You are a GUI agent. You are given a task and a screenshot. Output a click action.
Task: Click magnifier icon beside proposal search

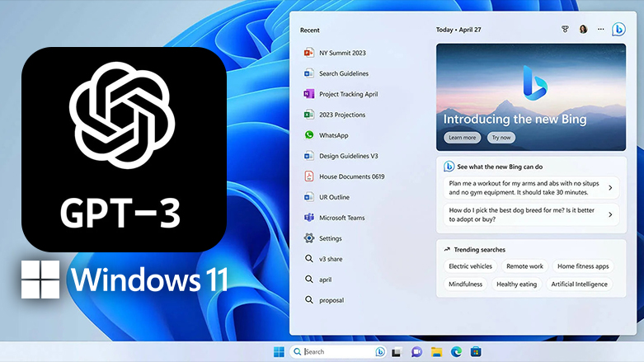tap(309, 299)
